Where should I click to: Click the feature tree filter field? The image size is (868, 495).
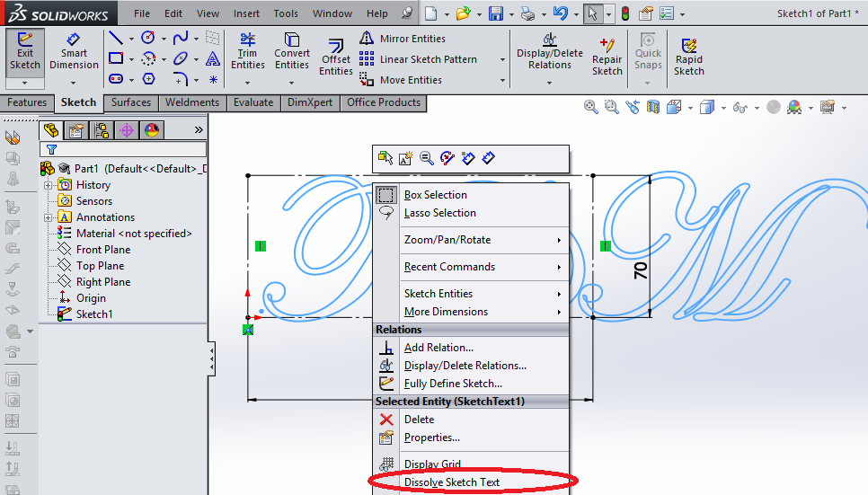pos(123,149)
